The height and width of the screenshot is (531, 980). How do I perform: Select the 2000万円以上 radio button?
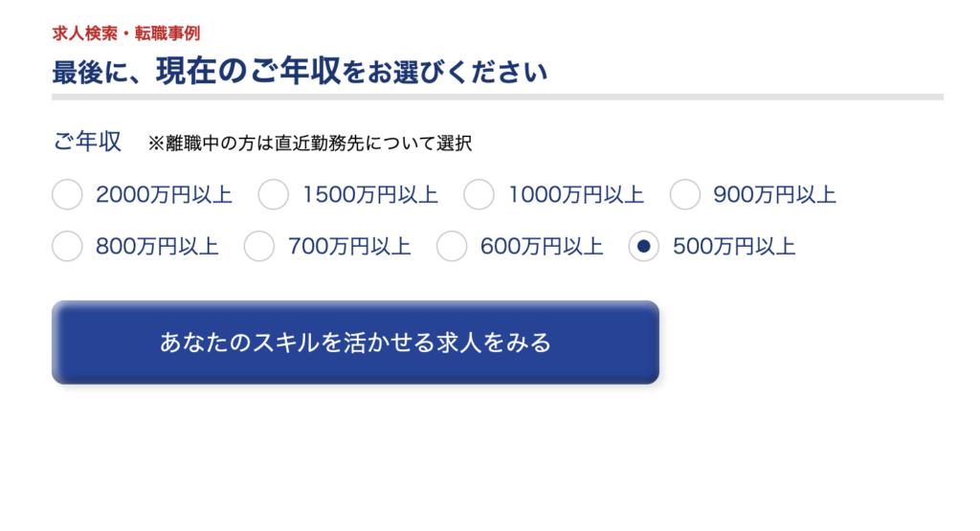pos(68,194)
